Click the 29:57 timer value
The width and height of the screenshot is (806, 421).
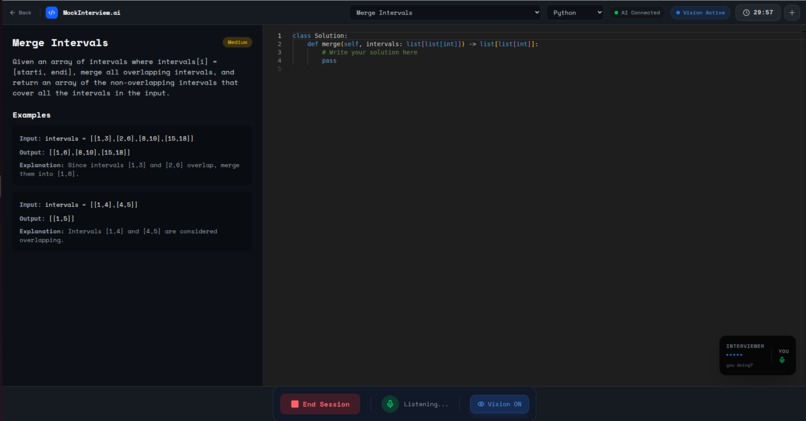point(763,13)
